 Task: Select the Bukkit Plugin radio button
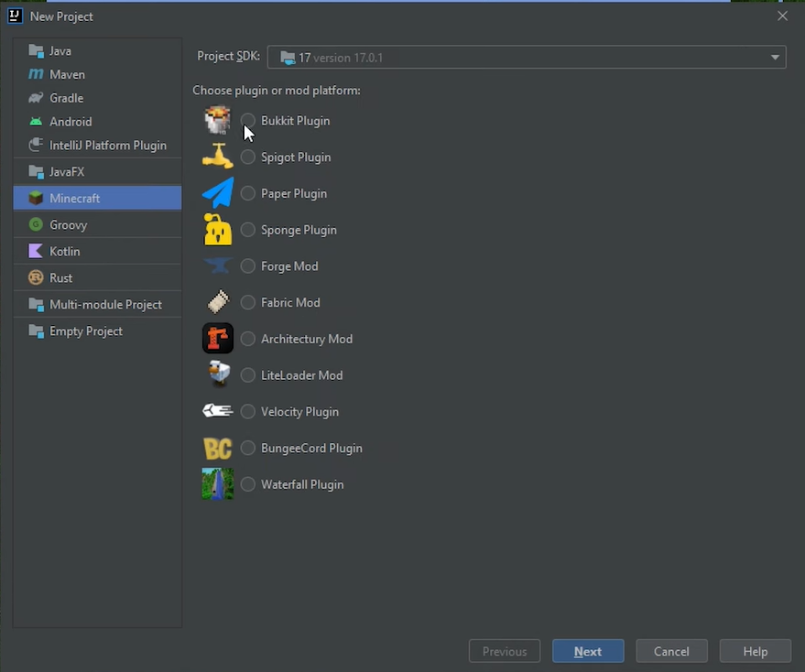[248, 121]
